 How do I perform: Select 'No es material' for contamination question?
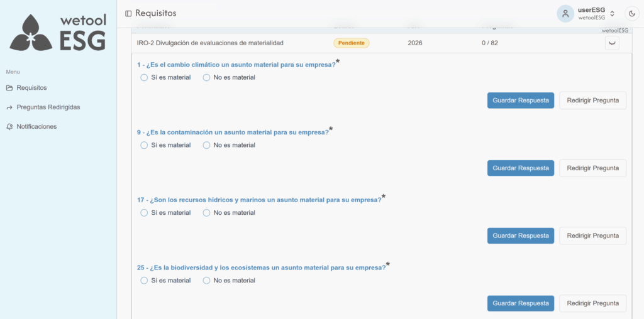coord(206,145)
